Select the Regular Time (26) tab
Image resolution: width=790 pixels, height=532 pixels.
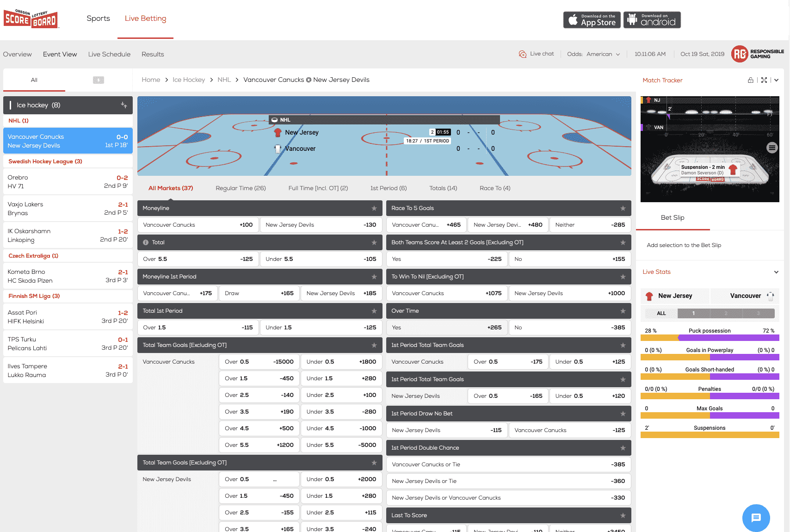click(241, 188)
